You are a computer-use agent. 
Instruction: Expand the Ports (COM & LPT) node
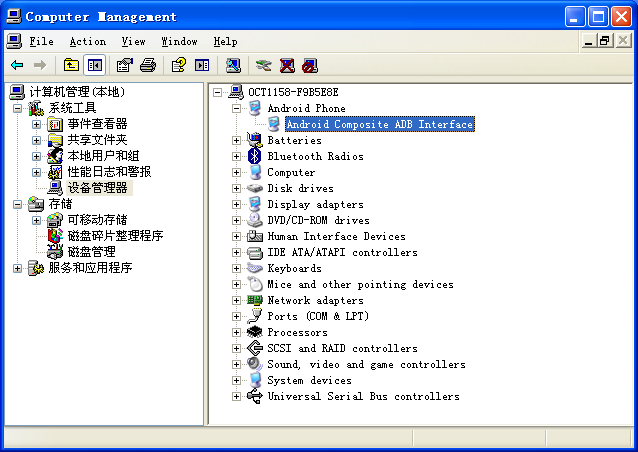pos(237,316)
